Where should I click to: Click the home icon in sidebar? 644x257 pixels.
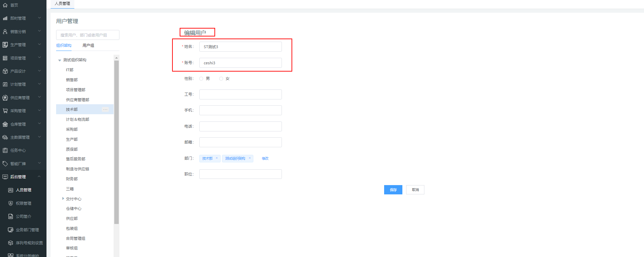[5, 5]
